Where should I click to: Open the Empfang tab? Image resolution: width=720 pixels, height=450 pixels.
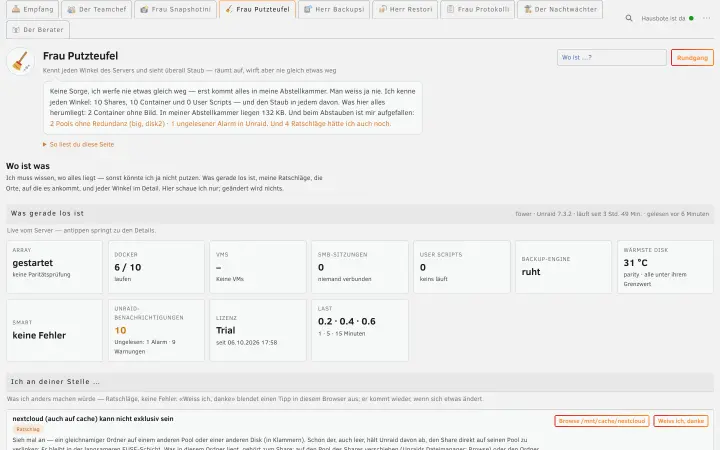(33, 9)
